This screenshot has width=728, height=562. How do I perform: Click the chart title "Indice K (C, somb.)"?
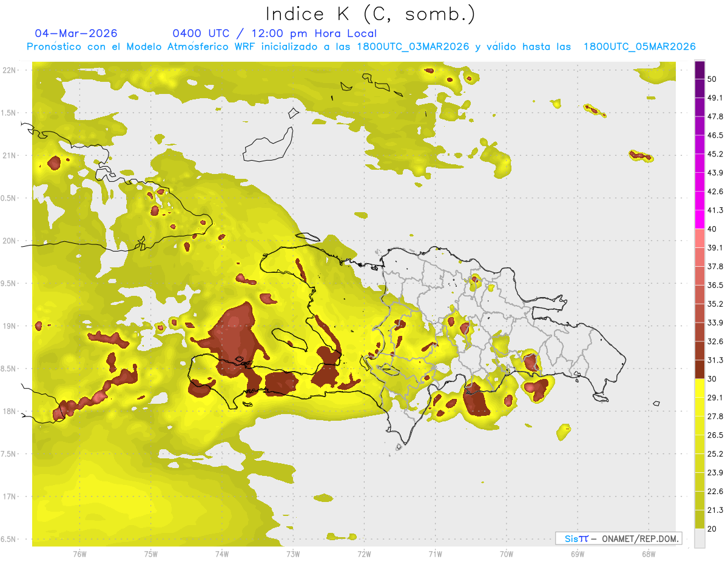[371, 15]
